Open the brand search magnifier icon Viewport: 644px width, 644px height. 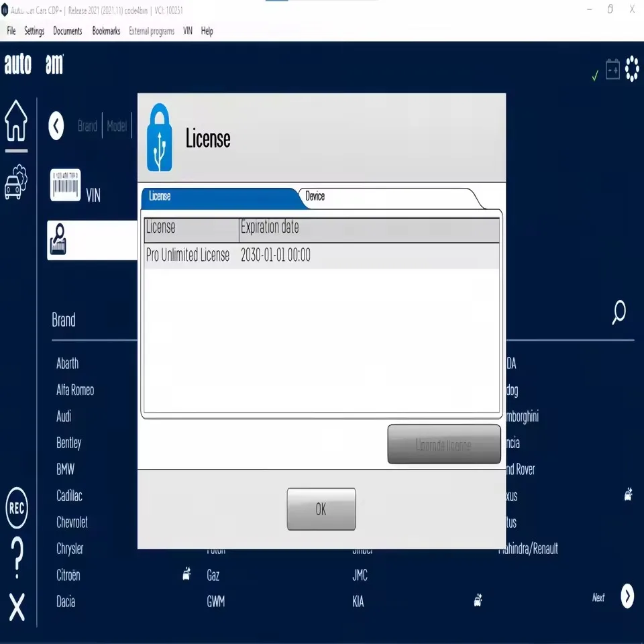click(x=619, y=312)
